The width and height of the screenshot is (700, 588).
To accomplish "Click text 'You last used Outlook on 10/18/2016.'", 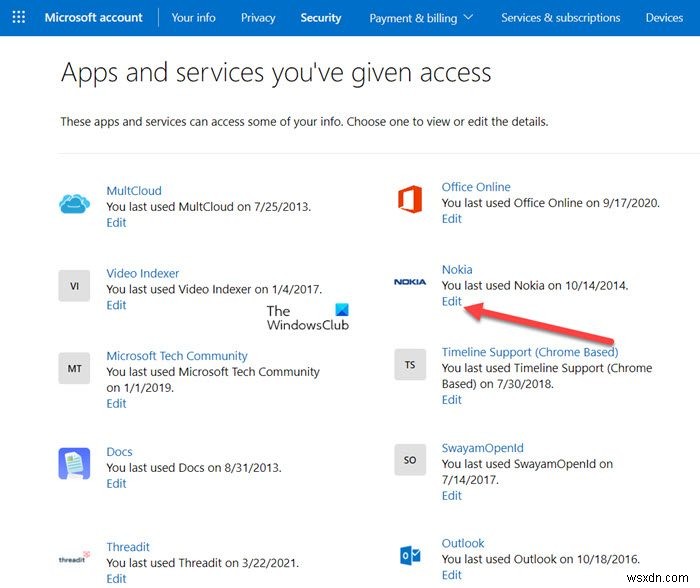I will [541, 559].
